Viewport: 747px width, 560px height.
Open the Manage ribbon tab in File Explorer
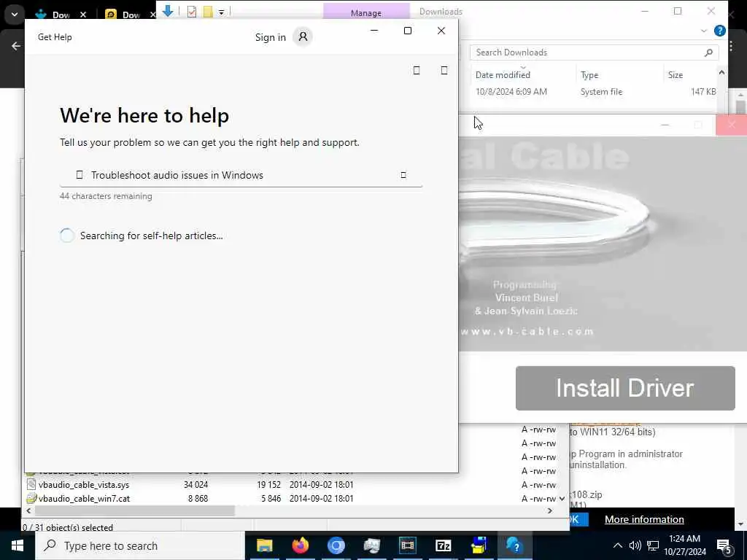click(366, 12)
